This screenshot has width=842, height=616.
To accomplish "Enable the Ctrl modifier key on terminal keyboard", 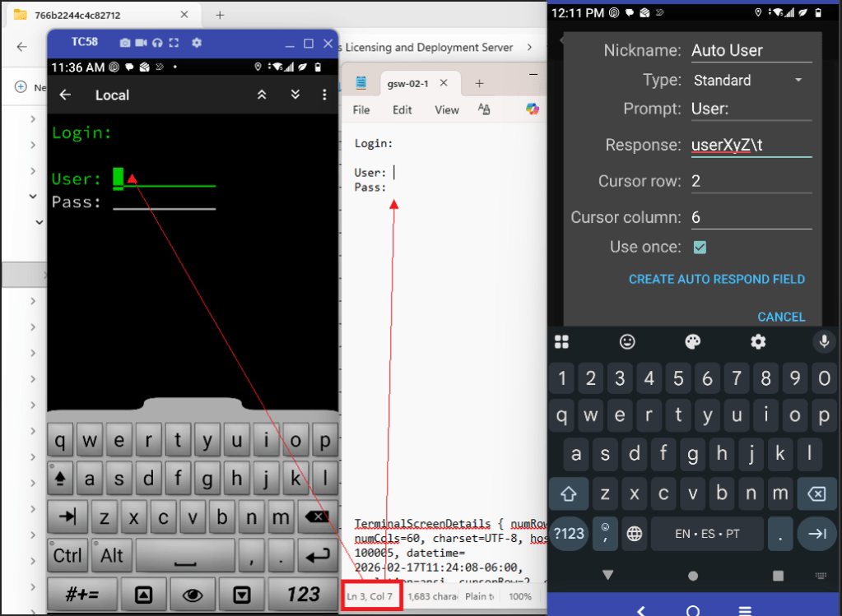I will click(67, 555).
